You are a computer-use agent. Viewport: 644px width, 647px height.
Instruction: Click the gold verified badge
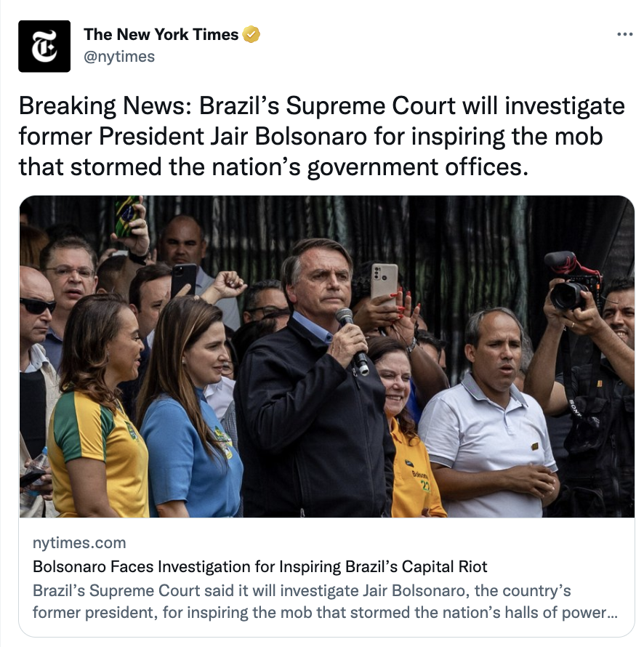[251, 34]
